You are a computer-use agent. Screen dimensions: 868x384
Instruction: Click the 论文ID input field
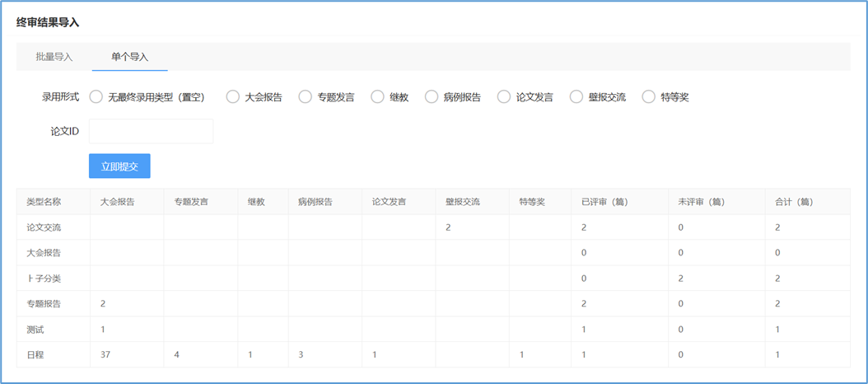(x=151, y=131)
